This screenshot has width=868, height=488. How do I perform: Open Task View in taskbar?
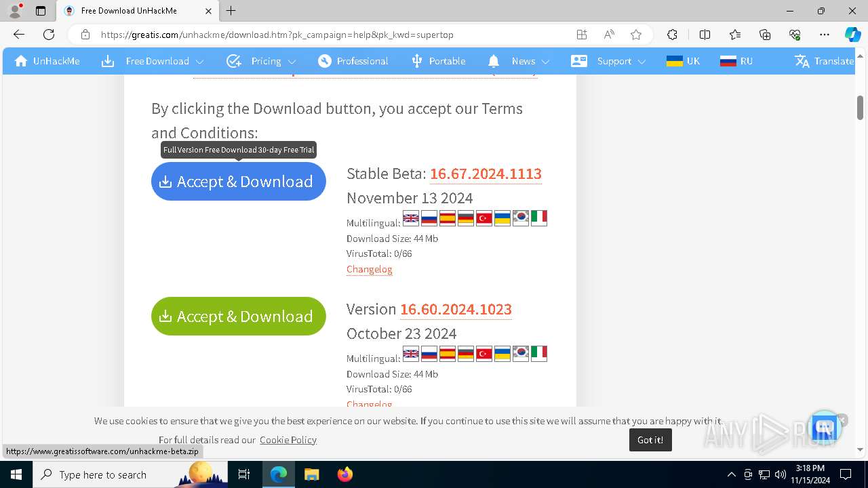point(244,474)
